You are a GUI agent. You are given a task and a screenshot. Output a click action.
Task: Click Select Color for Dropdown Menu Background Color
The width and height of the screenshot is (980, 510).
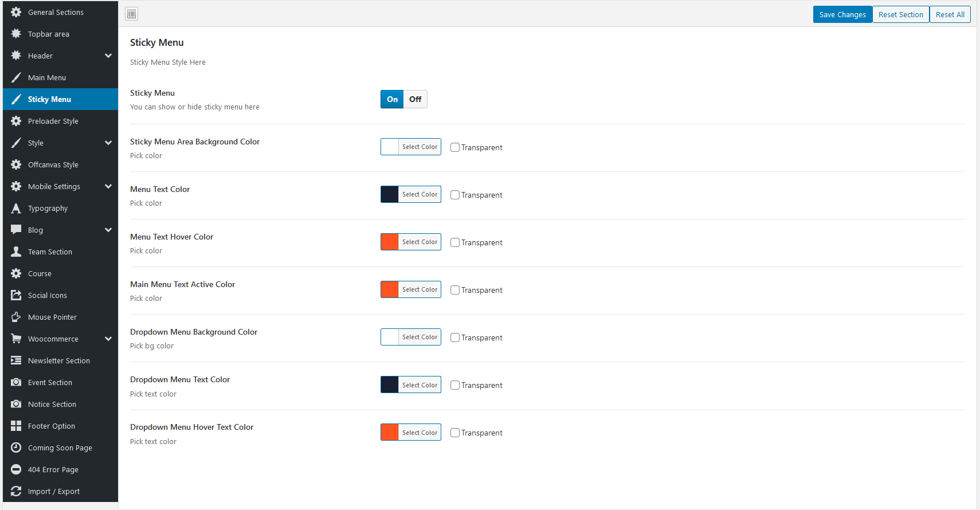click(x=420, y=337)
